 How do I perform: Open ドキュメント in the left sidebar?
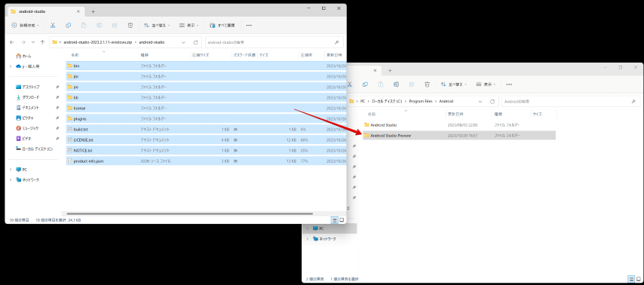click(28, 108)
